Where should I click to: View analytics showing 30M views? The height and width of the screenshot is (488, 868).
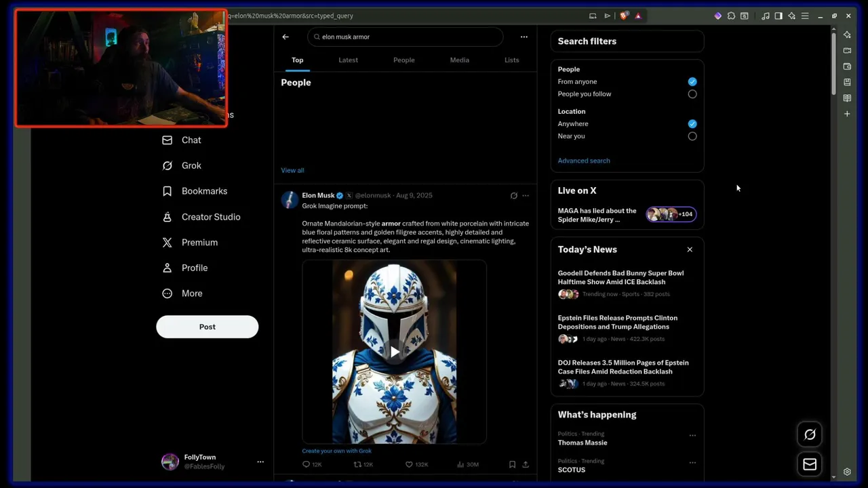[468, 464]
